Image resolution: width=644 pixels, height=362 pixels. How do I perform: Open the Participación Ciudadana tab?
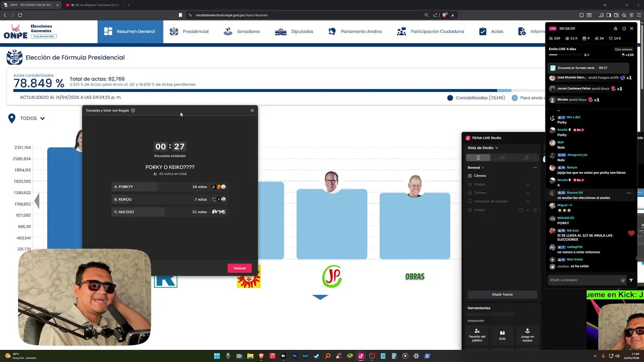tap(430, 31)
